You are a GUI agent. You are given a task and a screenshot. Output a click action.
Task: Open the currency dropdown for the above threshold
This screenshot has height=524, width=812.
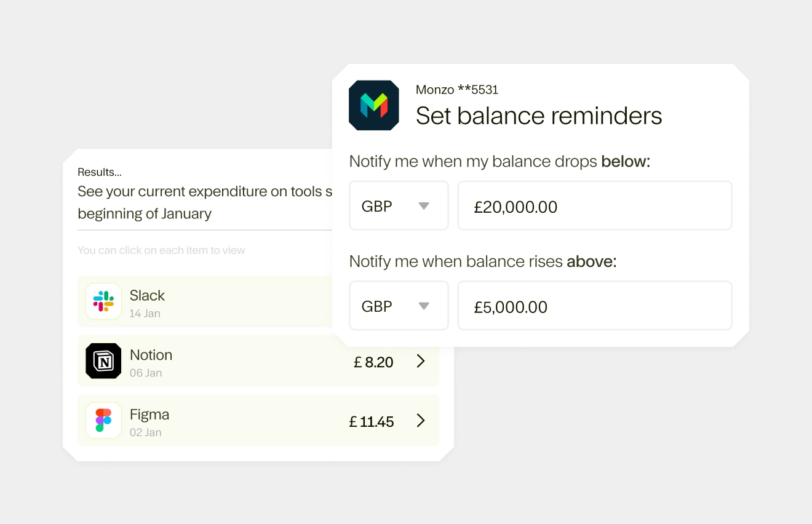(399, 306)
